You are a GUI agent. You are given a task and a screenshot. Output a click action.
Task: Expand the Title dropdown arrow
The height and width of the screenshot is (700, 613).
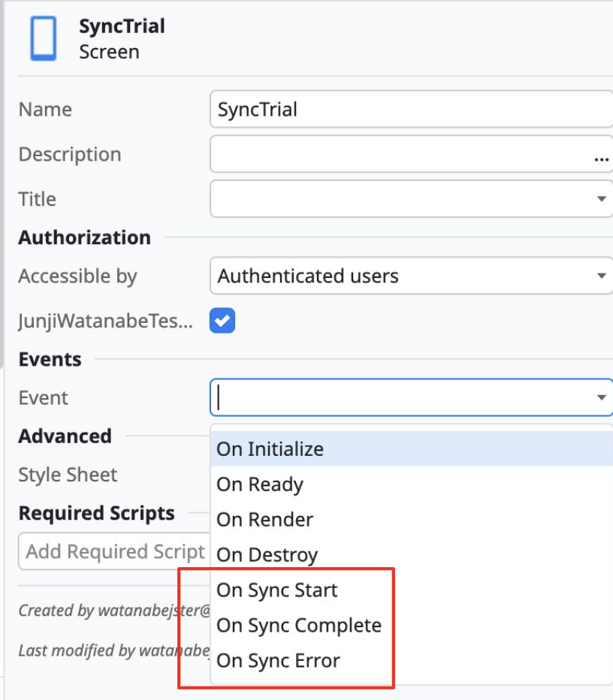pyautogui.click(x=602, y=199)
